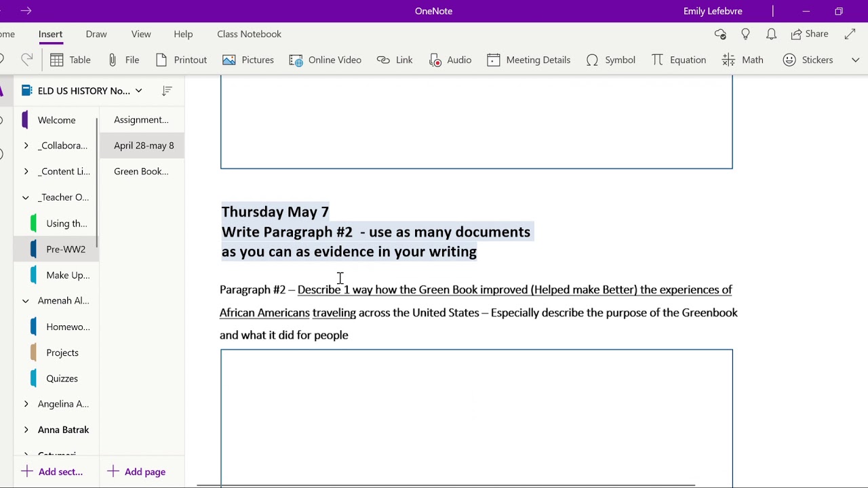Insert a file Printout
Screen dimensions: 868x488
181,60
